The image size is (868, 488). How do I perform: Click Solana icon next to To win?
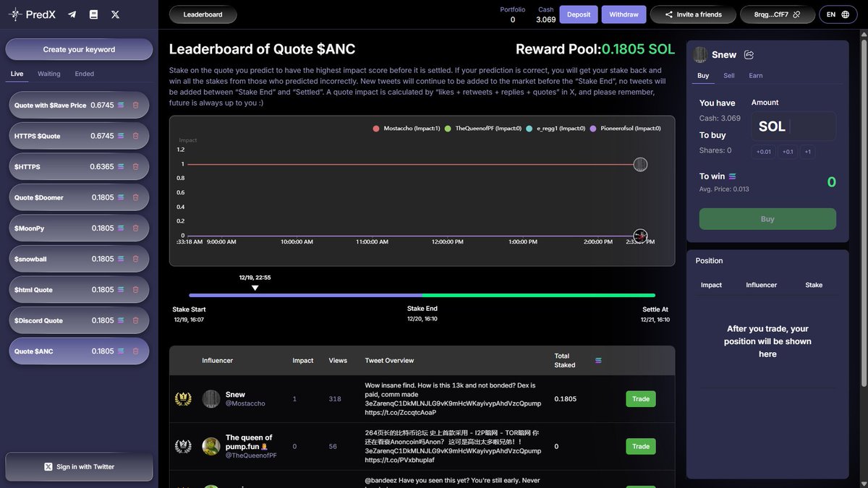pyautogui.click(x=732, y=176)
